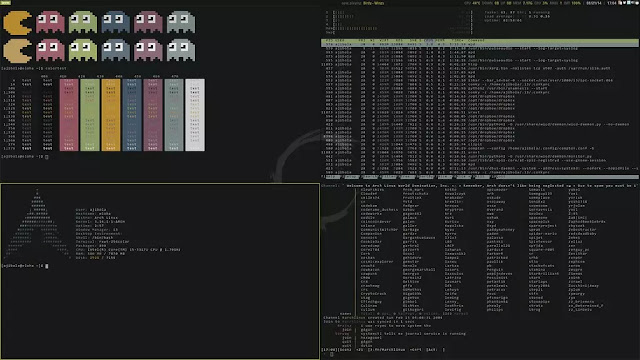This screenshot has width=640, height=360.
Task: Focus the prompt below the color test output
Action: [25, 156]
